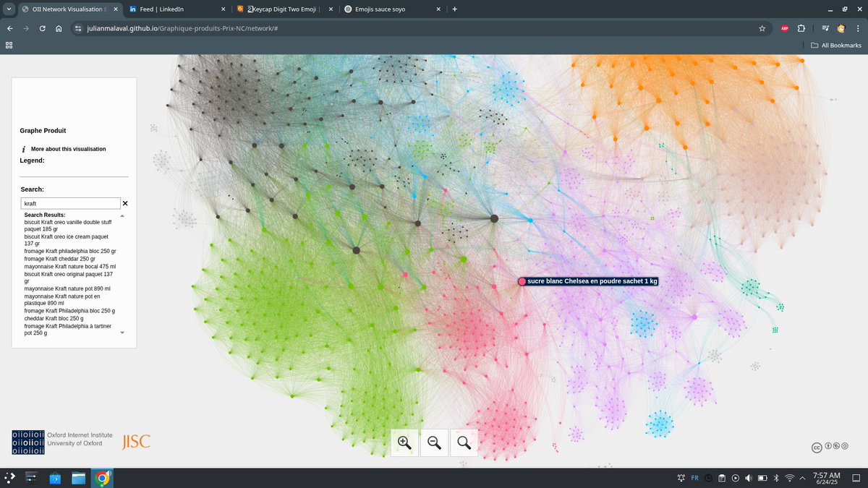Click the sucre blanc Chelsea highlighted node
Viewport: 868px width, 488px height.
[x=522, y=281]
